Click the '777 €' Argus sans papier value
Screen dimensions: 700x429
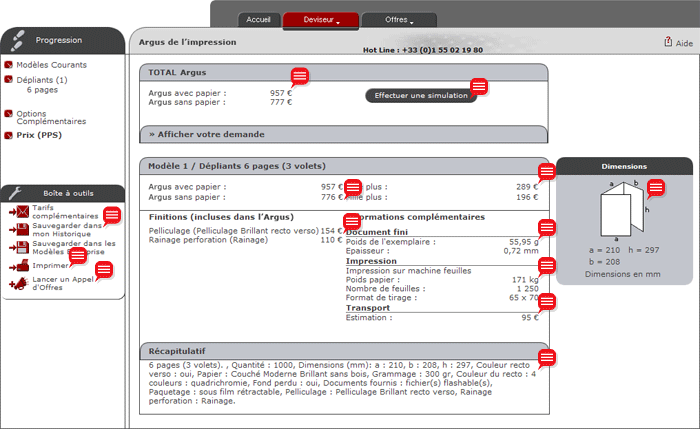click(x=281, y=102)
